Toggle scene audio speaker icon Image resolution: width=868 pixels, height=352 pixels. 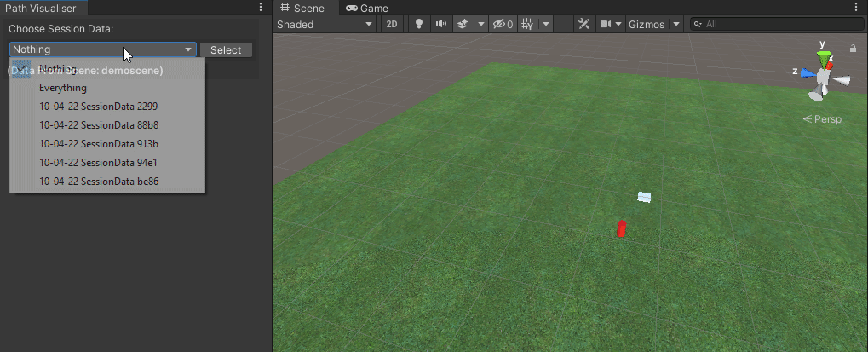click(440, 25)
